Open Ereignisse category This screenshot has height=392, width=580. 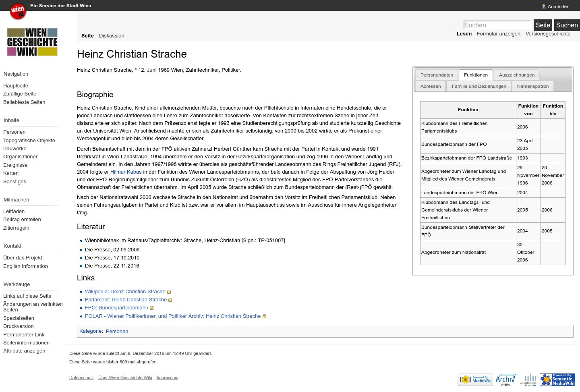point(15,165)
